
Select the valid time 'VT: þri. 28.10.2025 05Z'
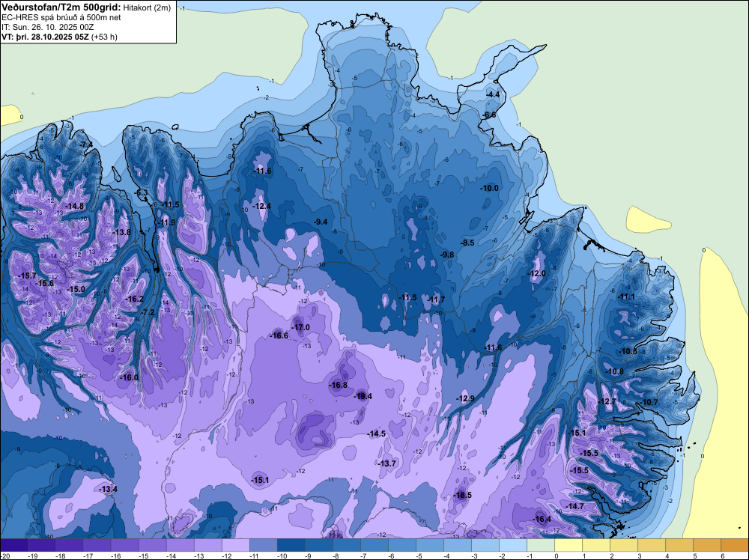45,37
